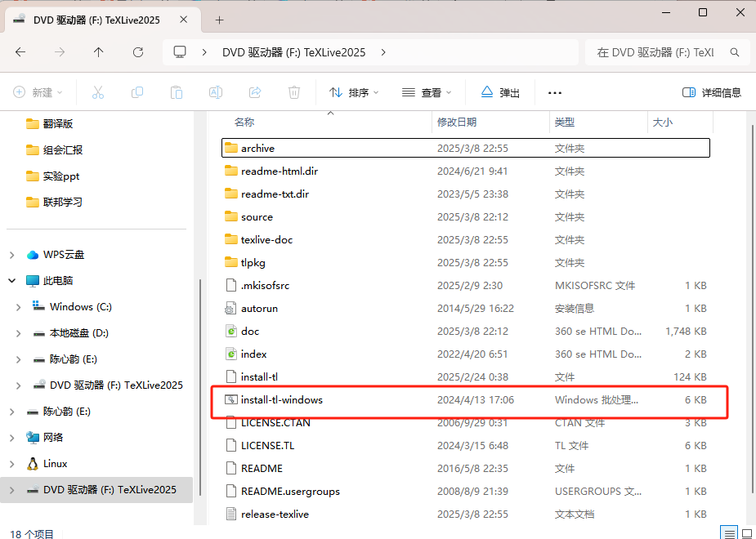756x539 pixels.
Task: Go forward with the right arrow
Action: point(60,52)
